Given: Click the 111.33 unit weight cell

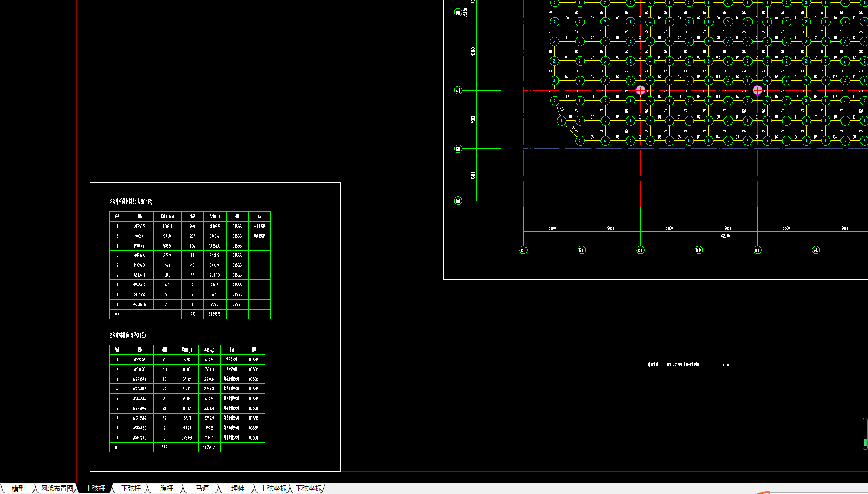Looking at the screenshot, I should pos(187,408).
